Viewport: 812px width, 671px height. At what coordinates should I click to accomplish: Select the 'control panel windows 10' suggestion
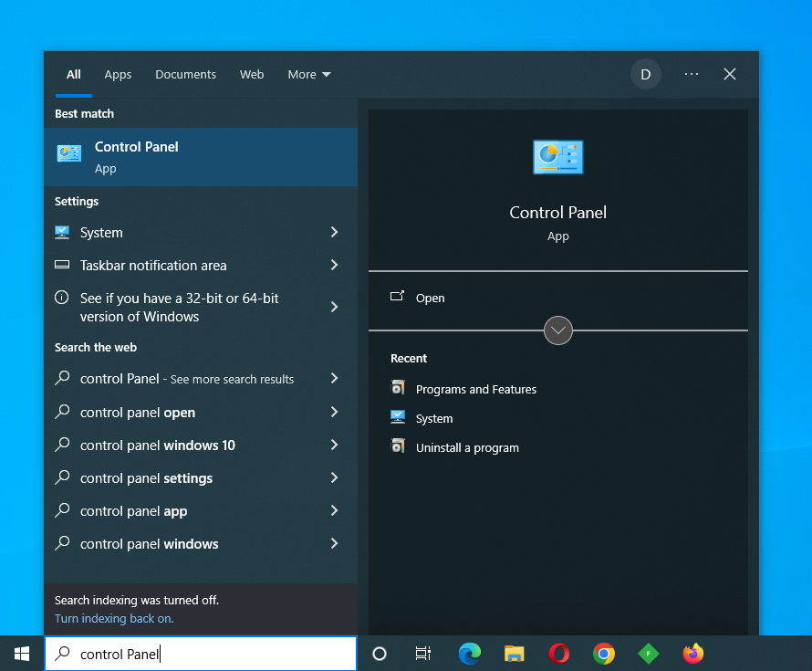click(x=158, y=446)
